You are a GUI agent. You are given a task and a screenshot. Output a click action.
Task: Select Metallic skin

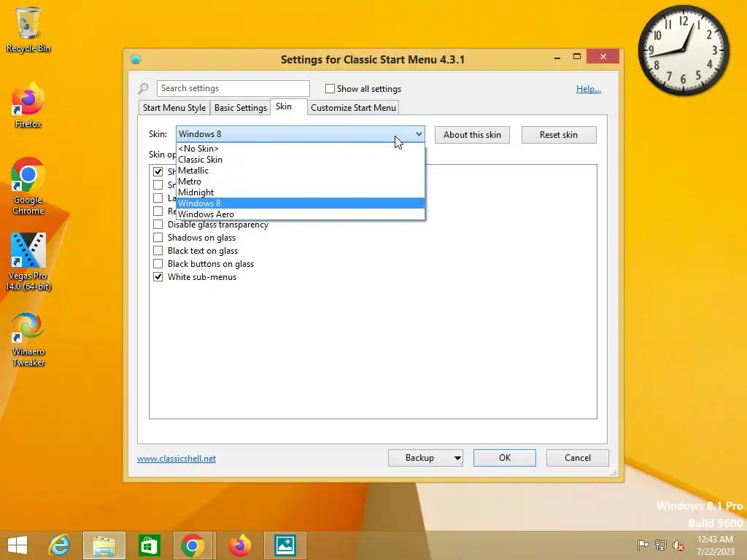301,171
